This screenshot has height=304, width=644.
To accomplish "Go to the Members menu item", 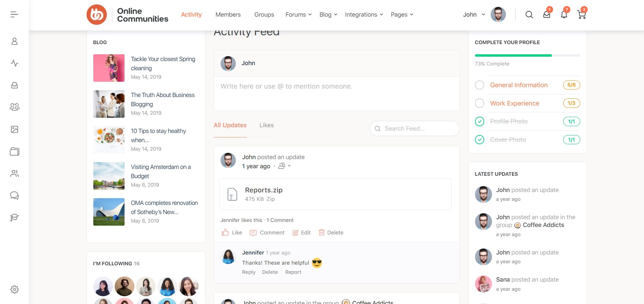I will [x=228, y=15].
